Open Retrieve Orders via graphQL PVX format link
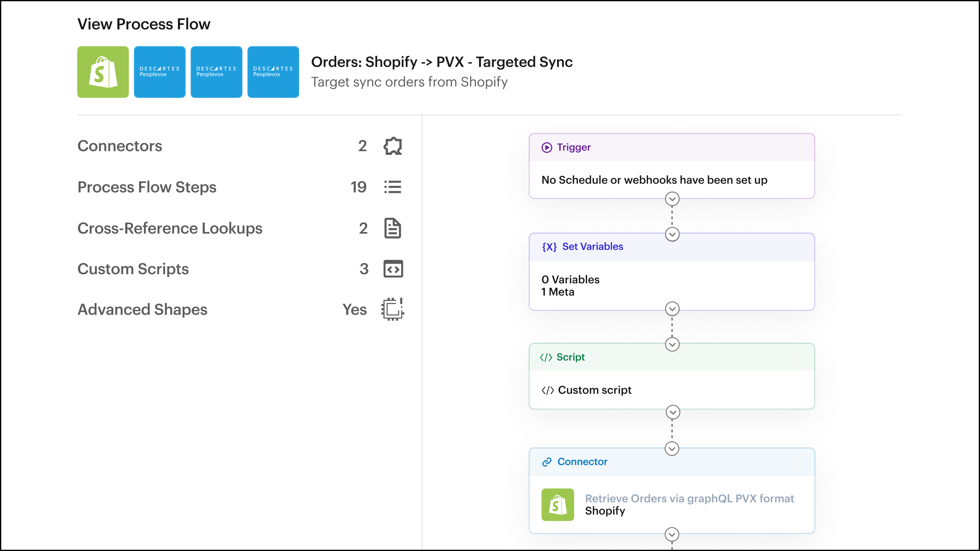The image size is (980, 551). coord(689,499)
